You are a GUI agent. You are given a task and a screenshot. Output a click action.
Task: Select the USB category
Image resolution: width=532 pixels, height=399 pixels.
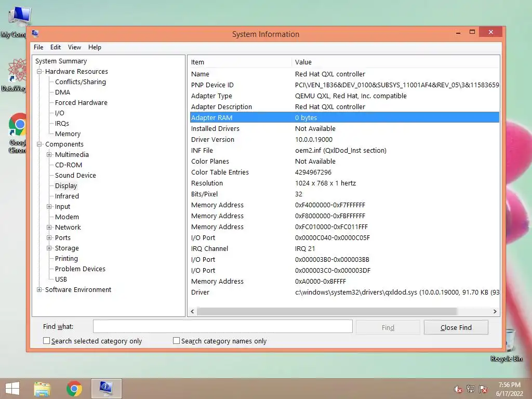coord(61,279)
